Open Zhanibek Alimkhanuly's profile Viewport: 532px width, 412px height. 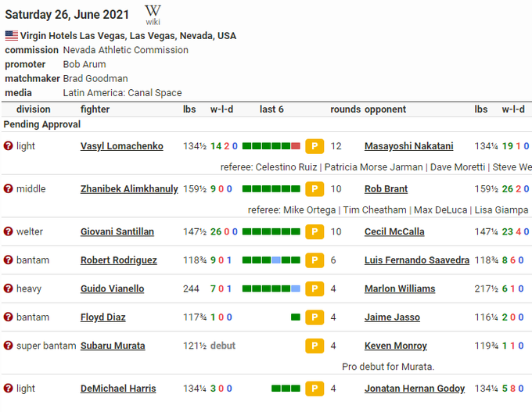point(129,189)
